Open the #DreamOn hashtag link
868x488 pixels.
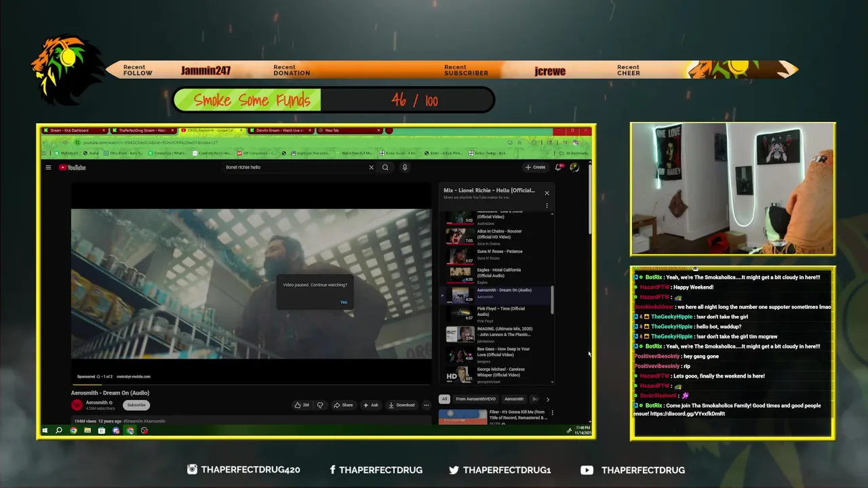point(134,421)
